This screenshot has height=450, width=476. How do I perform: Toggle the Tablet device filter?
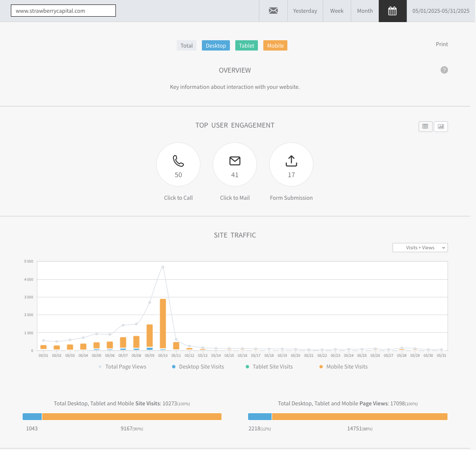click(x=247, y=46)
